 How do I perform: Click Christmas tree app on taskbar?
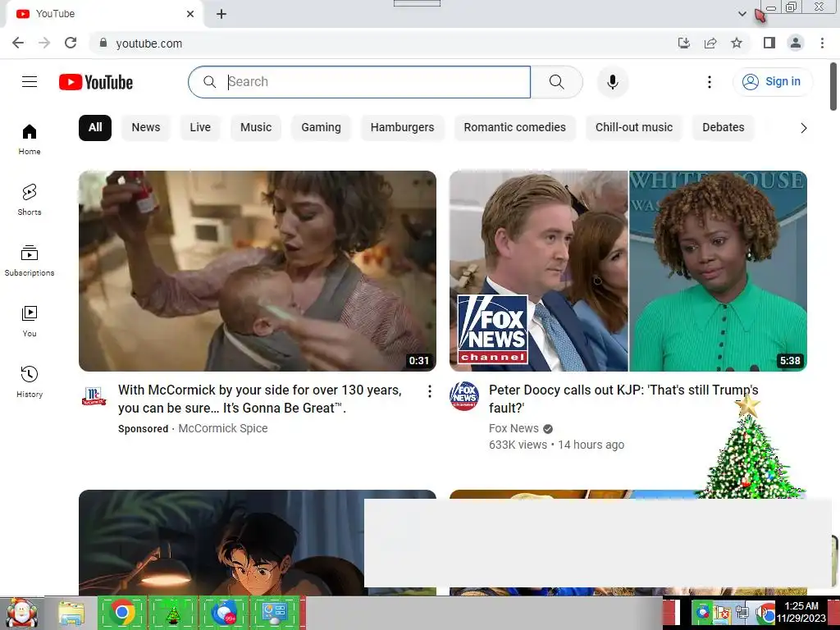click(172, 613)
